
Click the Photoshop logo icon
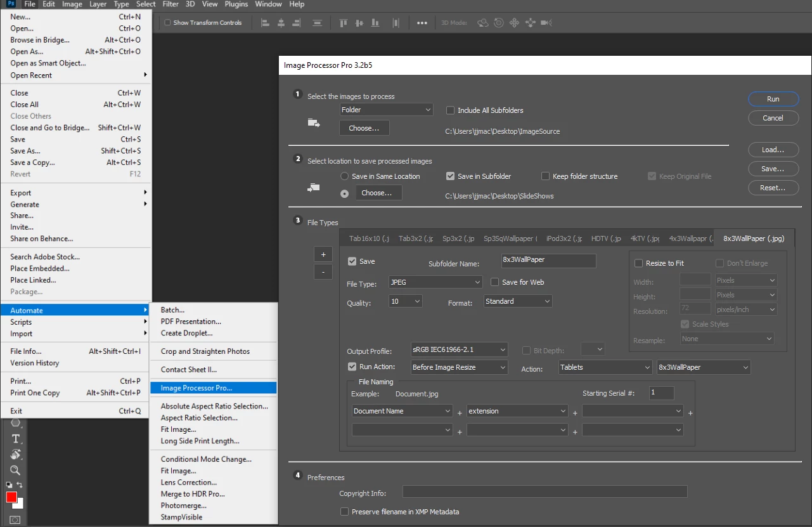tap(11, 4)
